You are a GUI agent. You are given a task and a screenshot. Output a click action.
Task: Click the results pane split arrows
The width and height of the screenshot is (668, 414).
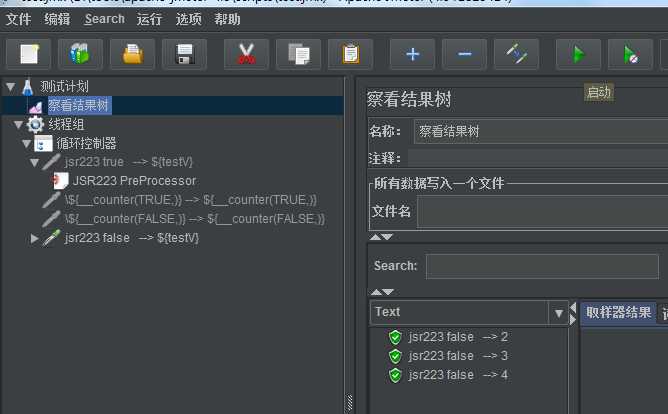coord(573,313)
